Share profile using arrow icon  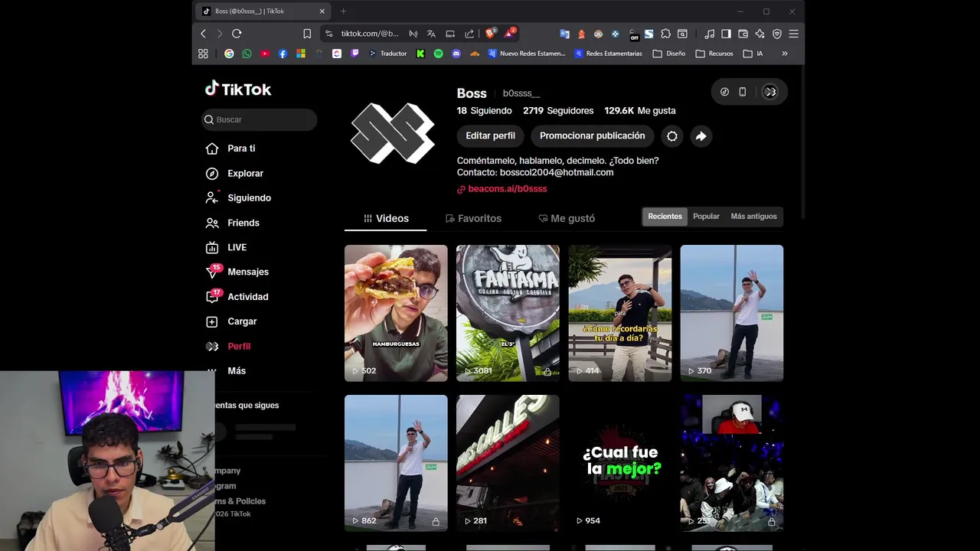click(701, 136)
